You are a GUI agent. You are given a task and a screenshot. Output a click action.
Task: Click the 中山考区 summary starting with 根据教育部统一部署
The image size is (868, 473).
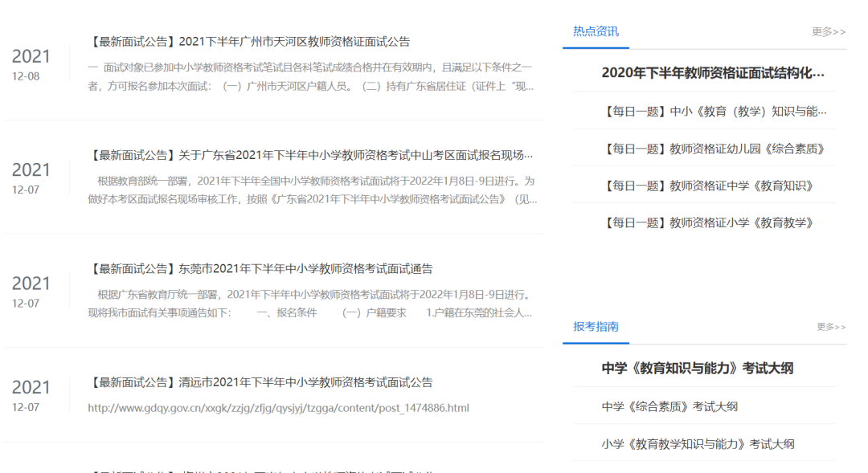[312, 190]
